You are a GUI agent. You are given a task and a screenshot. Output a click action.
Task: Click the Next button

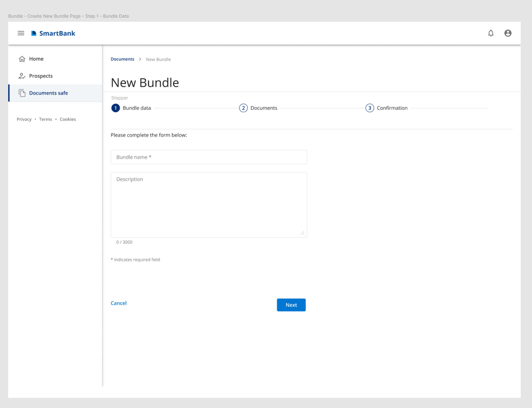(x=291, y=305)
